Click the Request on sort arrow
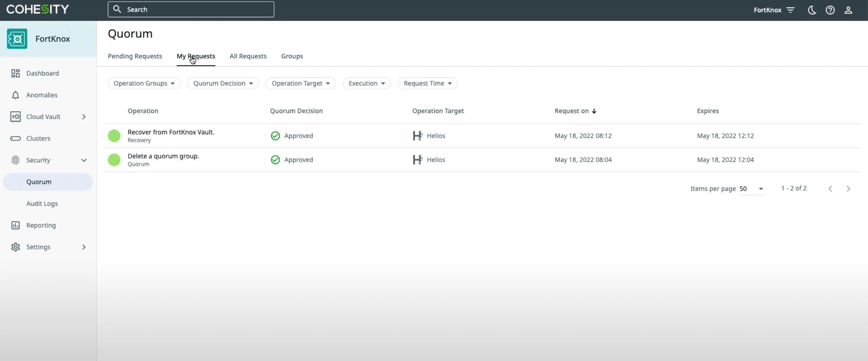 coord(594,111)
